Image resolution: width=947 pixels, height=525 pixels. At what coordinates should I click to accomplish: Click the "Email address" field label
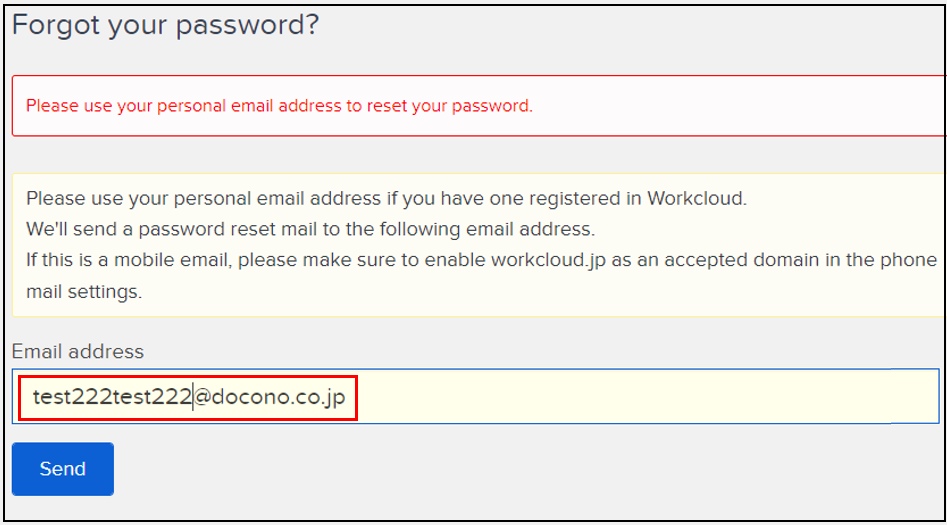click(78, 351)
